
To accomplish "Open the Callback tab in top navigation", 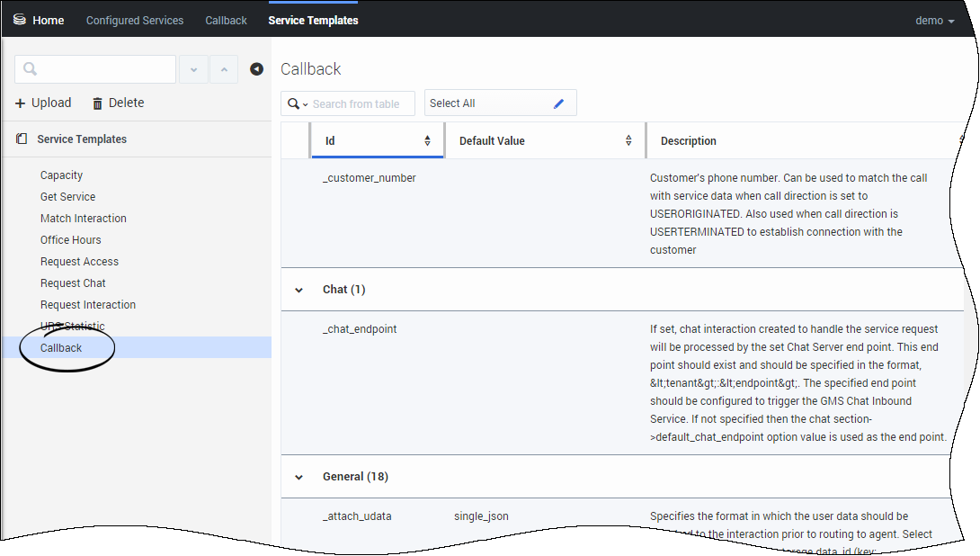I will [226, 21].
